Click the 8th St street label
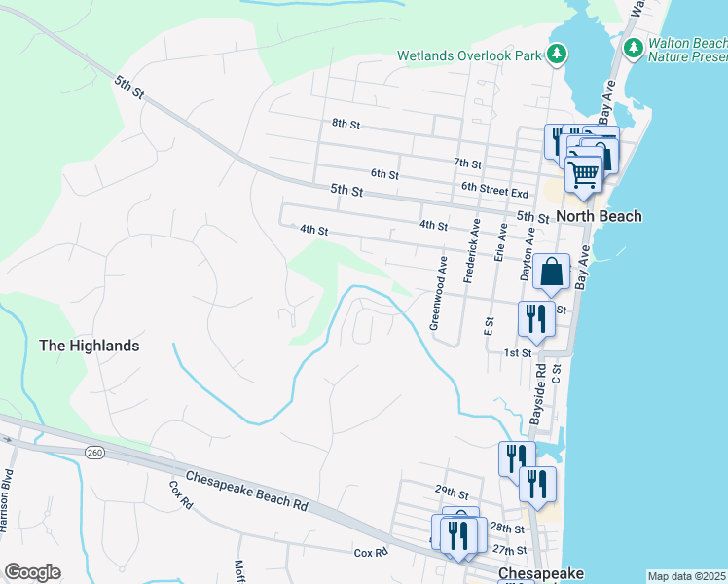The height and width of the screenshot is (584, 728). tap(346, 124)
